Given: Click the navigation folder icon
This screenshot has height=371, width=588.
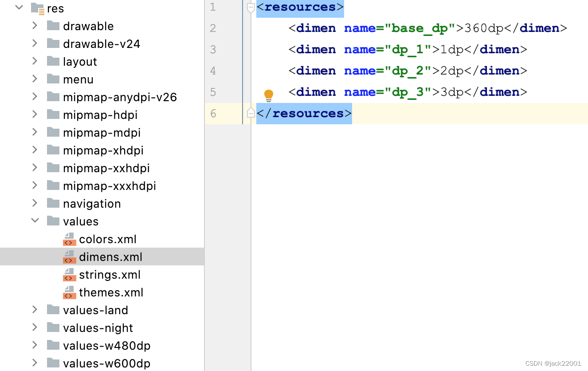Looking at the screenshot, I should (x=53, y=203).
